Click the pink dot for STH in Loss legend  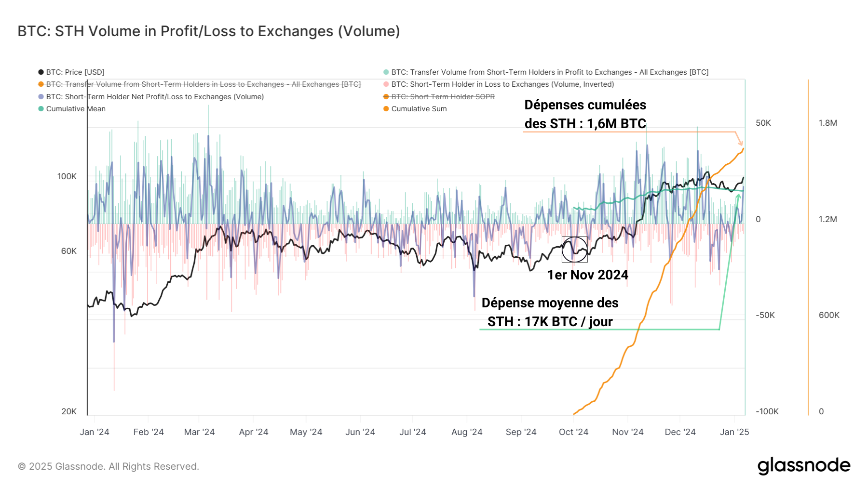click(386, 84)
